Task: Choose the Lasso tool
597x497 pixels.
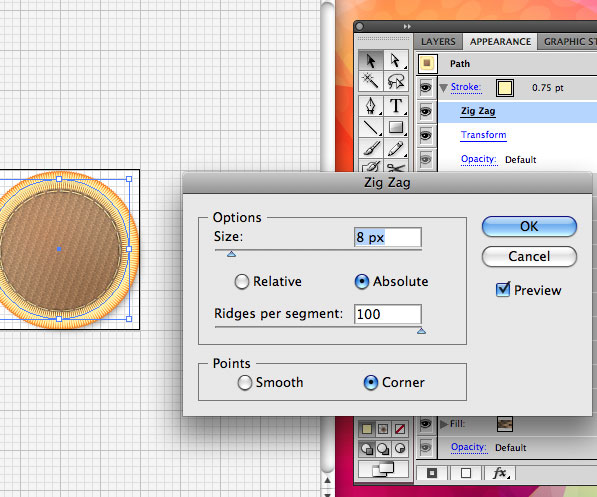Action: click(396, 81)
